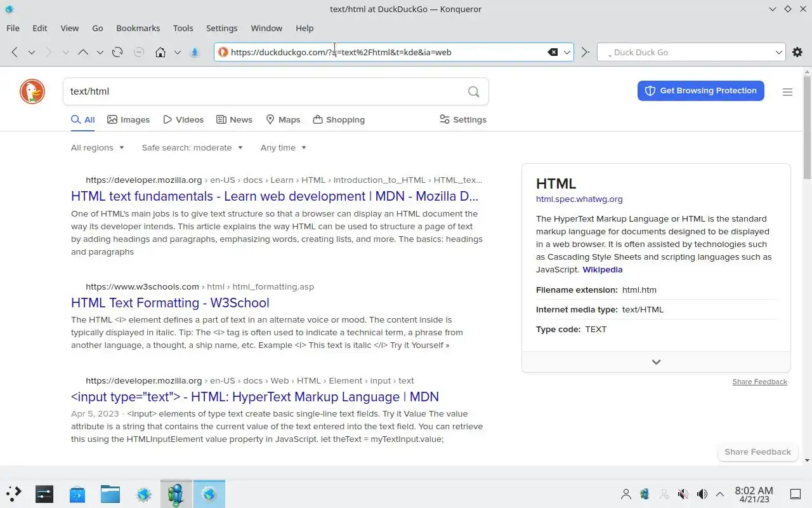The image size is (812, 508).
Task: Clear the URL with the erase icon
Action: click(553, 52)
